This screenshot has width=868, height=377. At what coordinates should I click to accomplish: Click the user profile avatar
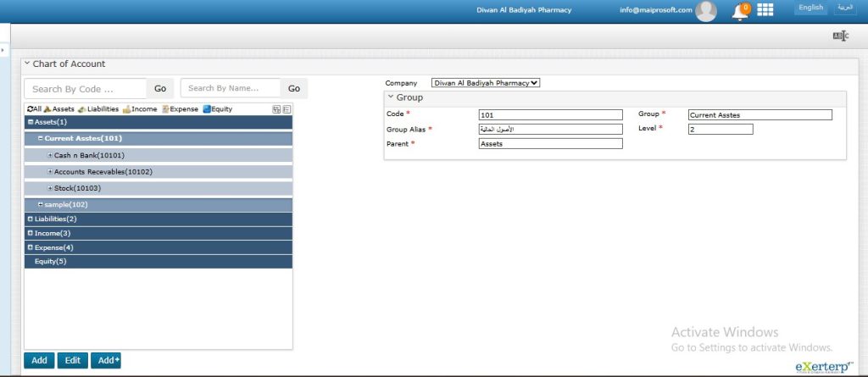705,11
